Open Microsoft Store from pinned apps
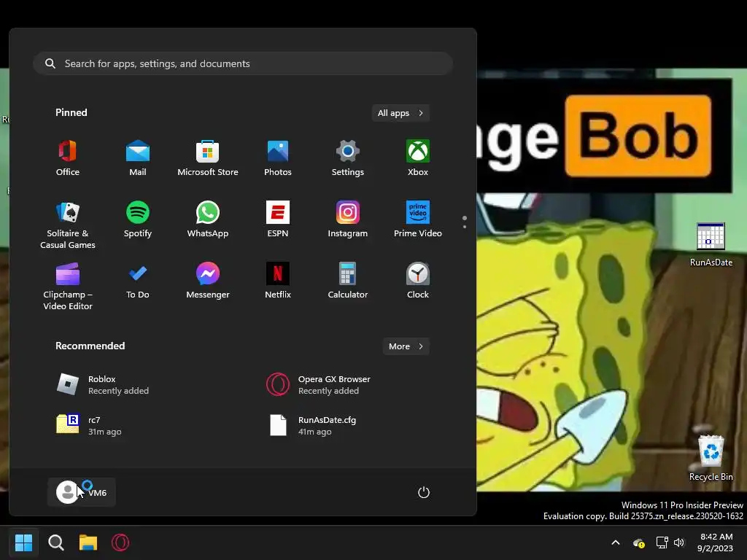747x560 pixels. click(208, 158)
